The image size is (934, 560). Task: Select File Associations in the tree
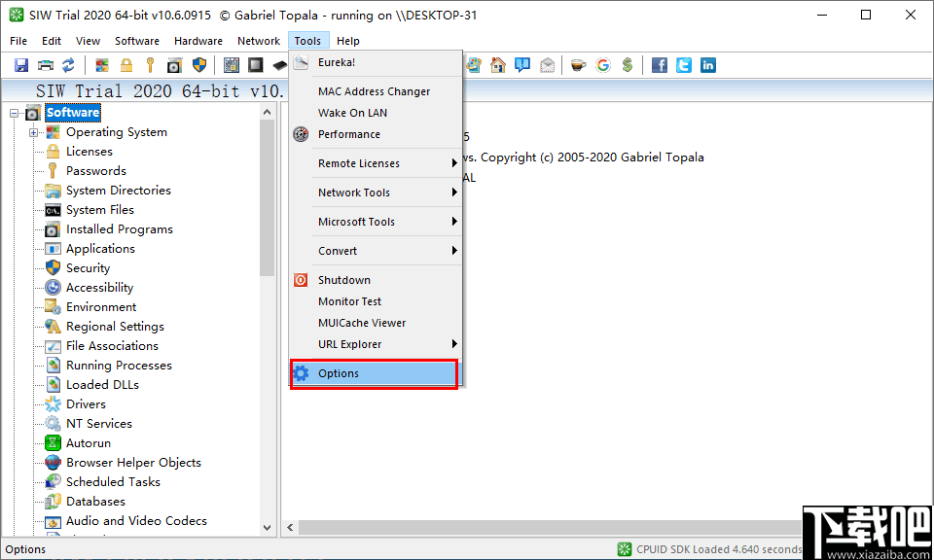point(113,346)
